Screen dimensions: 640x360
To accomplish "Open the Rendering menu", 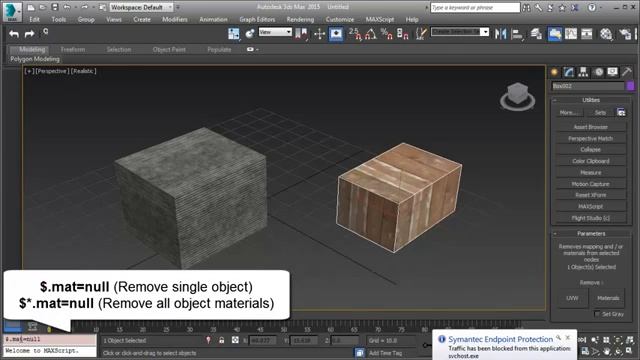I will click(300, 19).
